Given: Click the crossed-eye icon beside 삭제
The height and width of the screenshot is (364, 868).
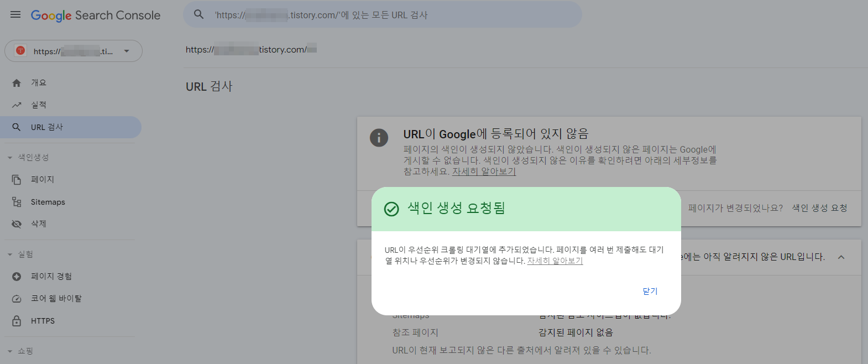Looking at the screenshot, I should [x=17, y=224].
